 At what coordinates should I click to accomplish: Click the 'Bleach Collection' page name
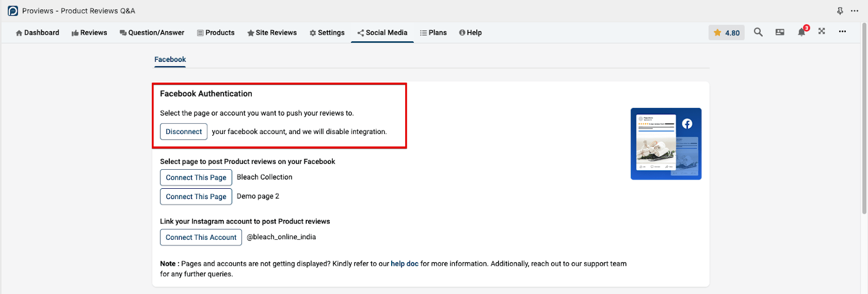tap(264, 177)
